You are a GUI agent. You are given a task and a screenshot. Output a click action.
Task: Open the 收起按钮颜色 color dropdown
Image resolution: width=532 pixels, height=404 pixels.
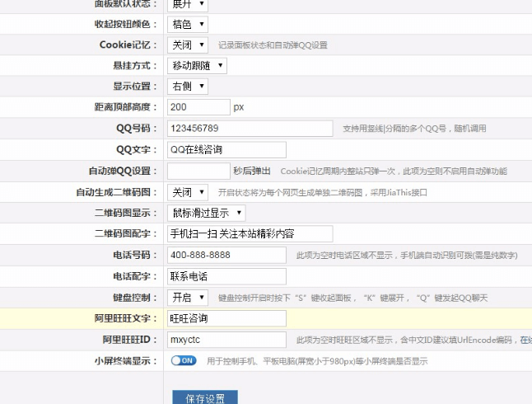(187, 25)
